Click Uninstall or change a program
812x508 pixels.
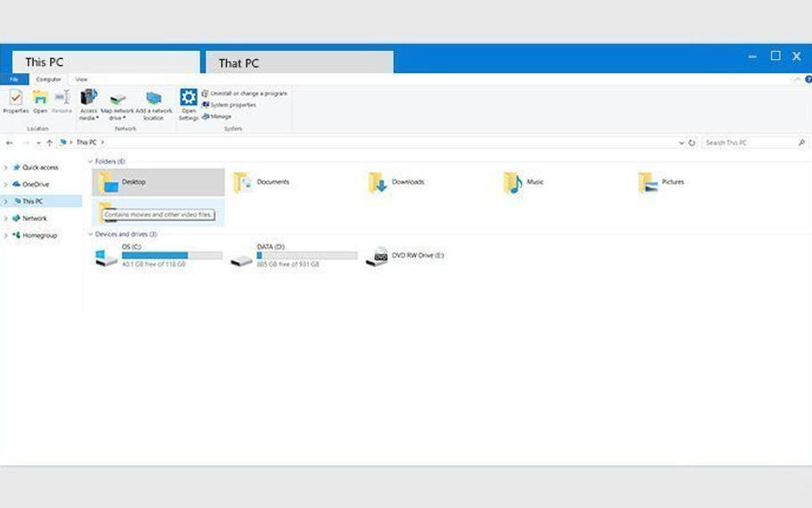coord(244,94)
